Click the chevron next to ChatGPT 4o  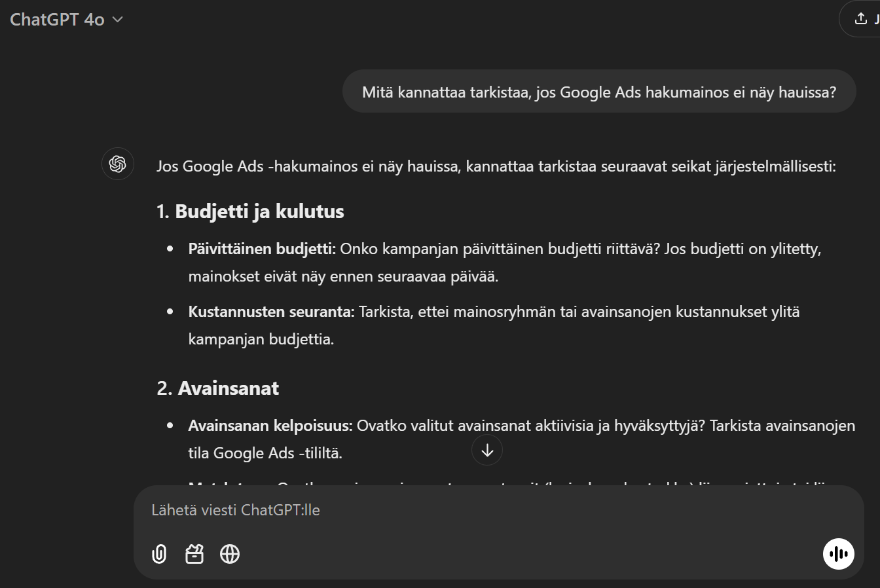[x=118, y=20]
